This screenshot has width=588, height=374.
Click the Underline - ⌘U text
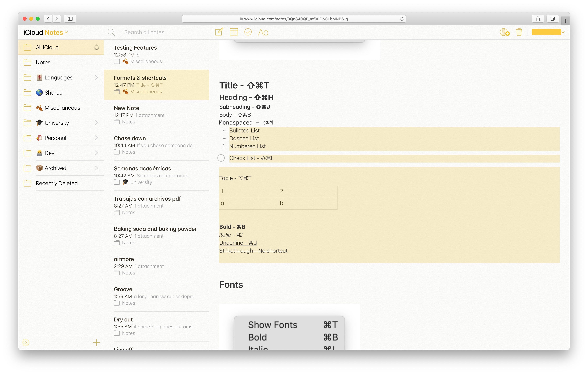238,243
